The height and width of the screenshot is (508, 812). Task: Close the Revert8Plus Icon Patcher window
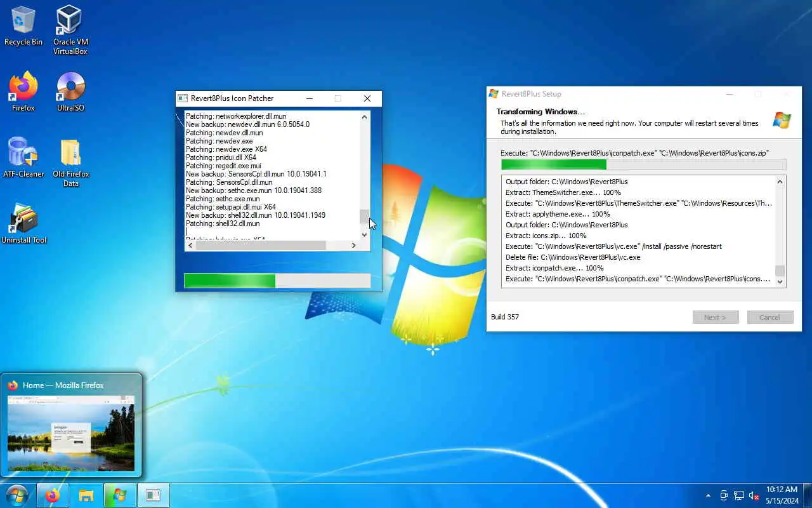(367, 98)
